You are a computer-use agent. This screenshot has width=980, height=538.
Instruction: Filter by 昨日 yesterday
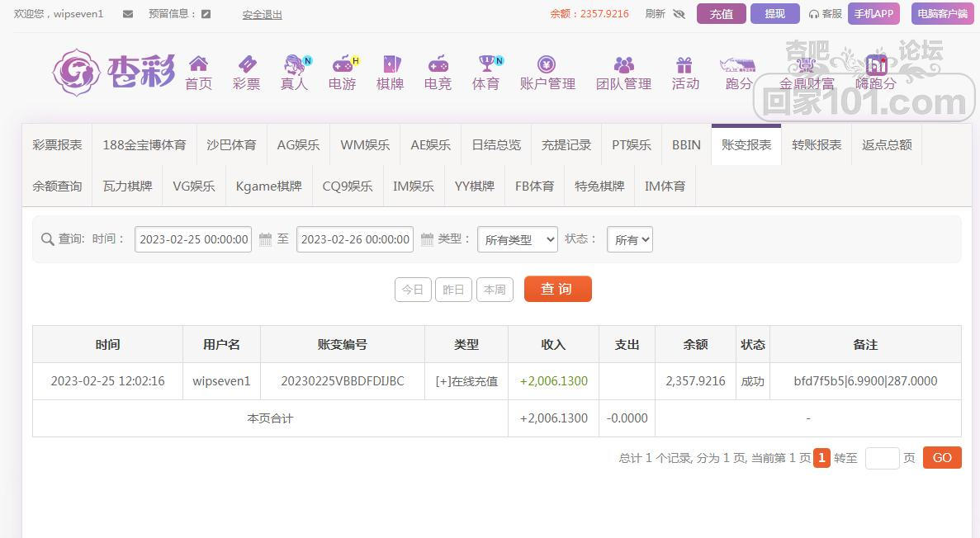point(453,290)
